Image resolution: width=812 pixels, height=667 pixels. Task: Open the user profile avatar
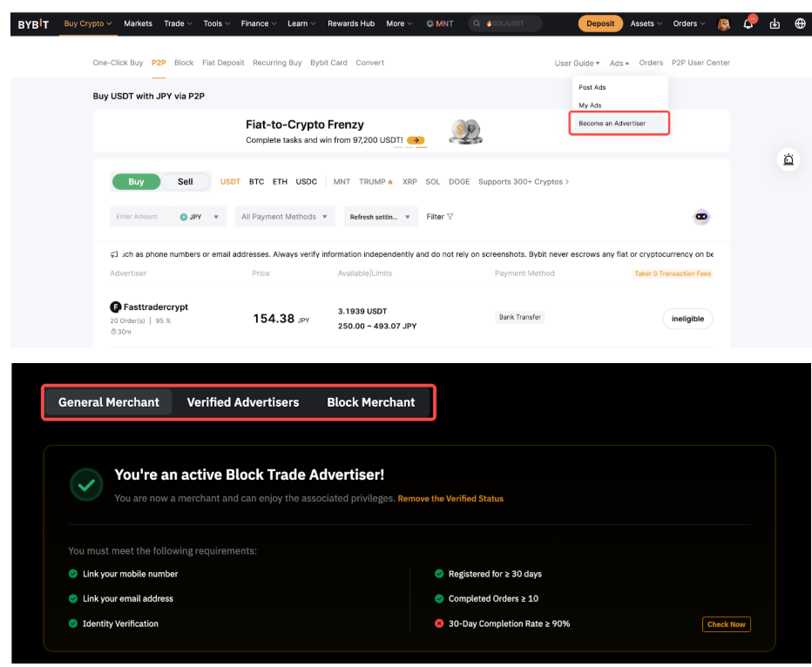723,24
